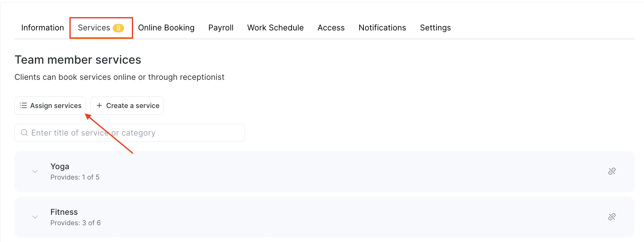644x242 pixels.
Task: Click the plus icon in Create a service
Action: coord(99,105)
